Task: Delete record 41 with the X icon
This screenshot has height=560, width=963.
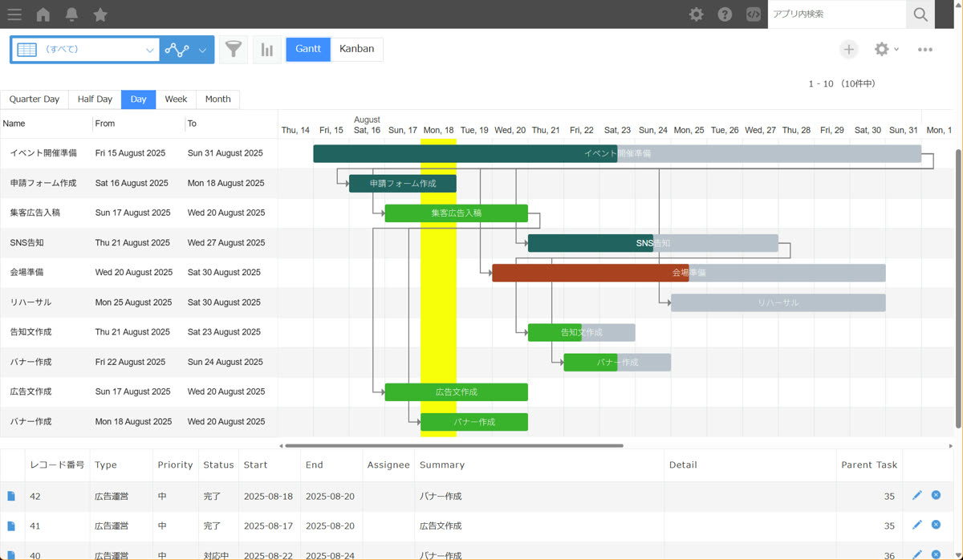Action: 936,525
